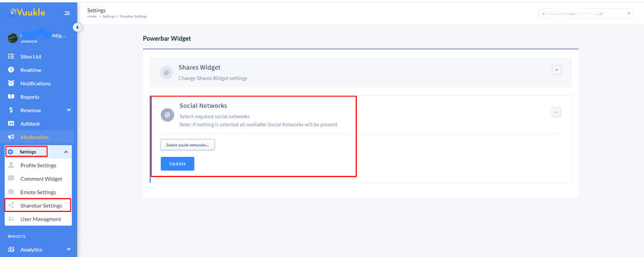The width and height of the screenshot is (644, 257).
Task: Open Sites List from the sidebar
Action: [x=31, y=56]
